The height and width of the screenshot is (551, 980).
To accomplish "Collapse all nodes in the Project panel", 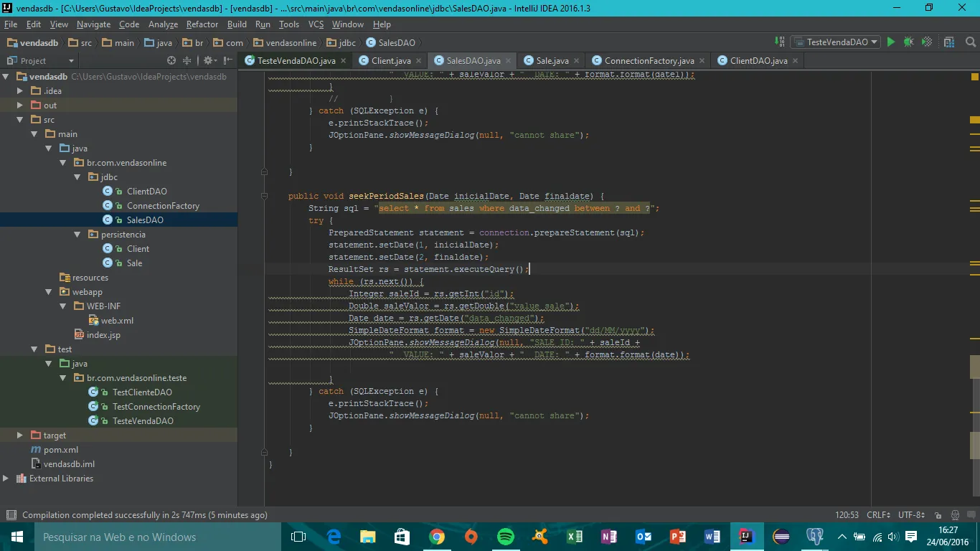I will [187, 61].
